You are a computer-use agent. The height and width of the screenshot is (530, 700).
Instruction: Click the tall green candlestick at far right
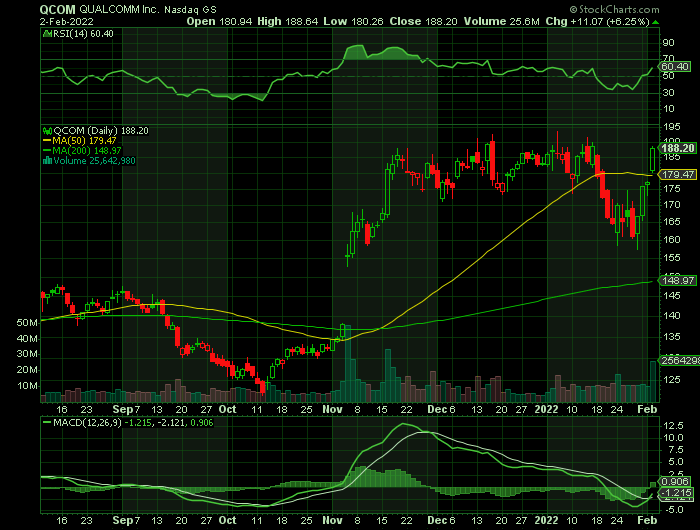point(653,158)
